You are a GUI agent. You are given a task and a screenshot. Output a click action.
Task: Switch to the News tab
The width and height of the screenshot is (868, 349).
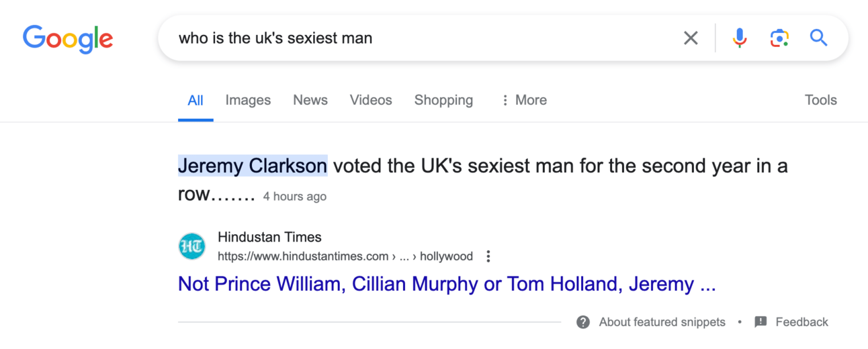pos(310,100)
